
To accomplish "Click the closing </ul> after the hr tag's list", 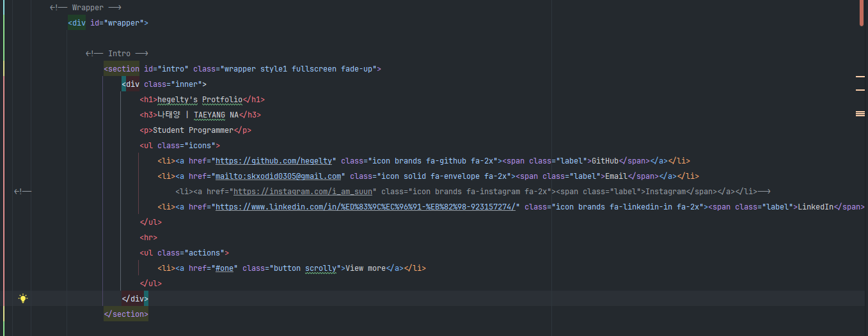I will (x=151, y=284).
